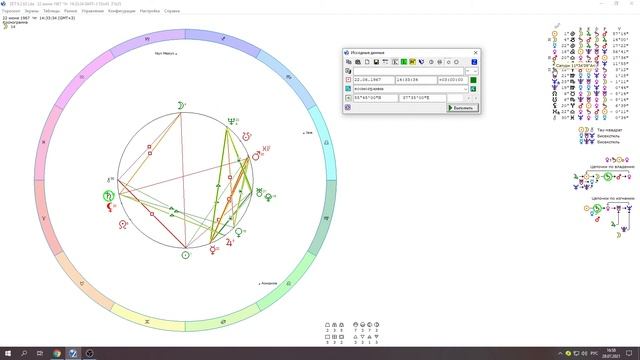
Task: Open Task View on the taskbar
Action: click(x=40, y=353)
